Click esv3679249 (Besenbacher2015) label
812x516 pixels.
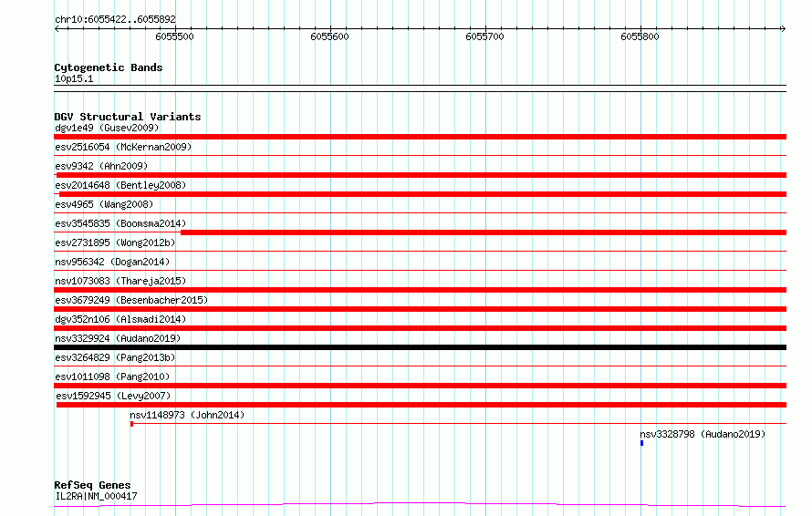pyautogui.click(x=131, y=300)
